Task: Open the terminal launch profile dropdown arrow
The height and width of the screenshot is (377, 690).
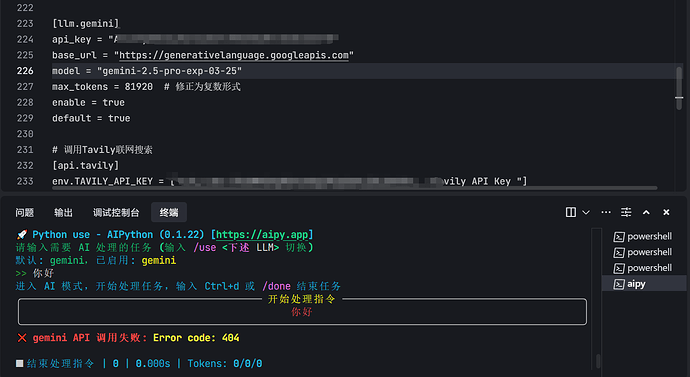Action: pos(586,212)
